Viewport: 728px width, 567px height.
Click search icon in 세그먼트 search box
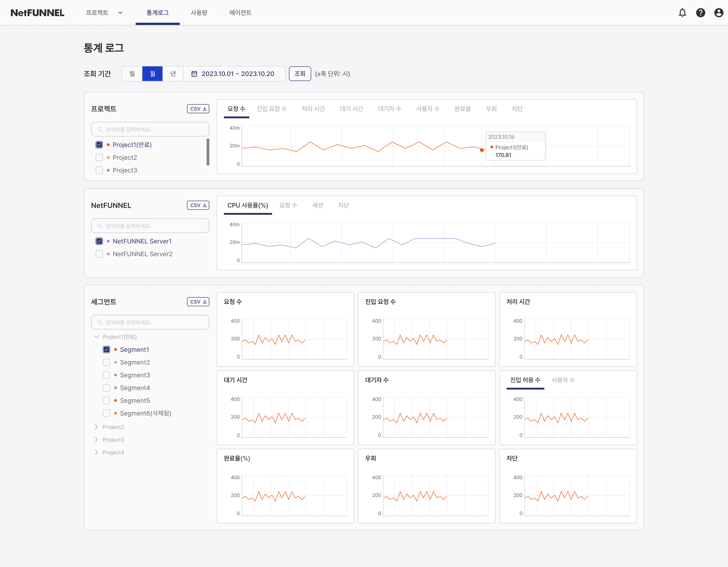tap(100, 322)
